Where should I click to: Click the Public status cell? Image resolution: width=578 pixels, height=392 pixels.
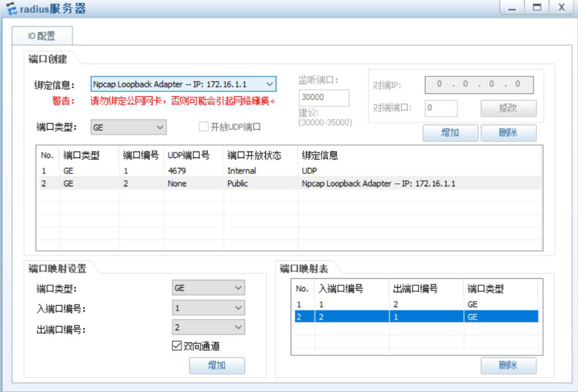tap(238, 183)
